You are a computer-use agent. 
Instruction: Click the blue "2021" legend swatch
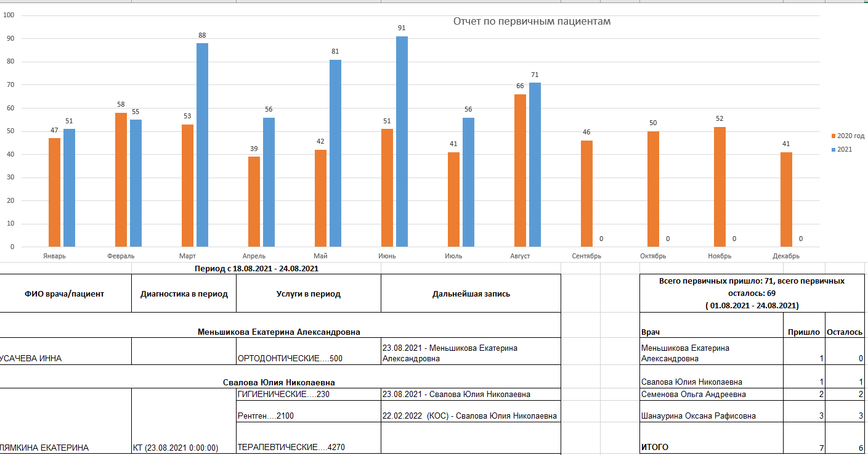pos(833,149)
